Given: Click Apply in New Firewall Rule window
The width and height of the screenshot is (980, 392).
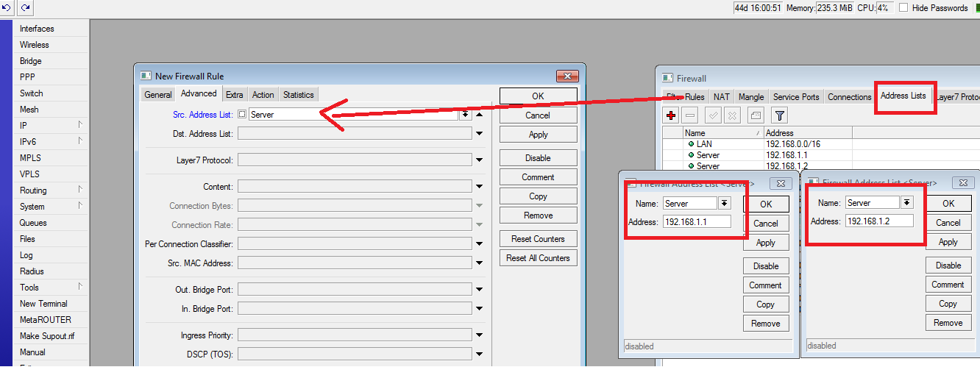Looking at the screenshot, I should (x=539, y=135).
